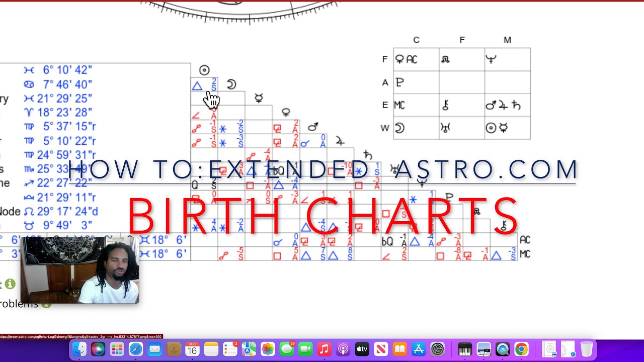Image resolution: width=644 pixels, height=362 pixels.
Task: Open Safari browser from dock
Action: tap(136, 349)
